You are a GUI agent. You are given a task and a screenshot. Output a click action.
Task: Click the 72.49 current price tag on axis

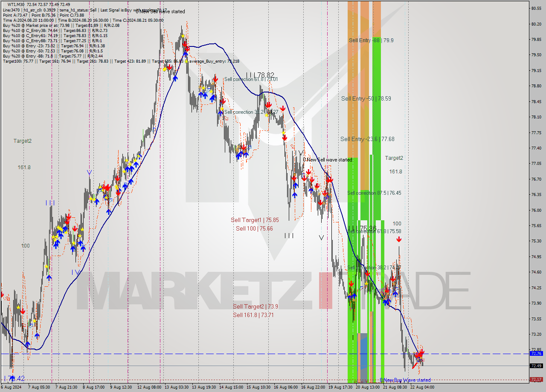[x=536, y=366]
